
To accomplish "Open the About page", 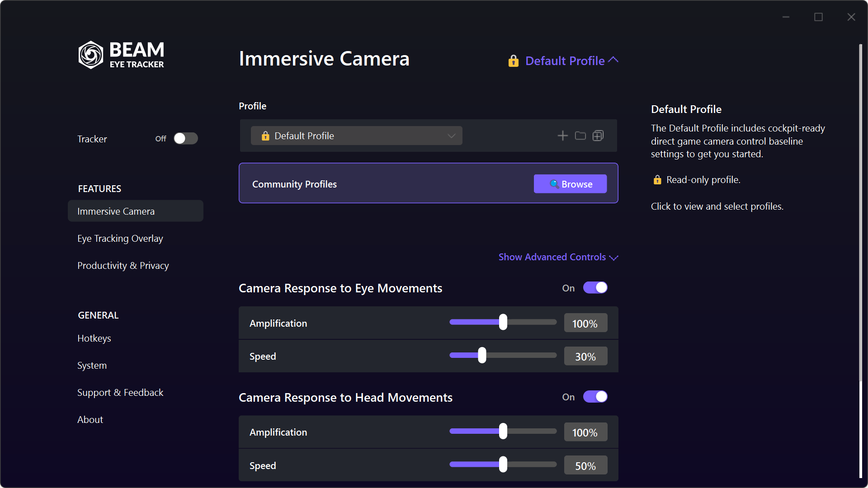I will pyautogui.click(x=90, y=420).
